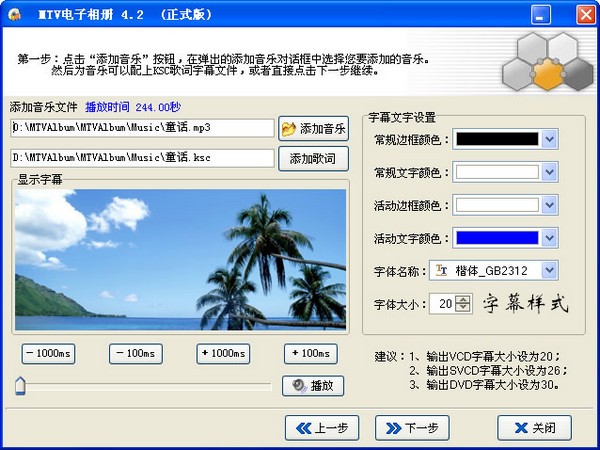
Task: Click the black 常规边框颜色 color swatch
Action: click(x=497, y=139)
